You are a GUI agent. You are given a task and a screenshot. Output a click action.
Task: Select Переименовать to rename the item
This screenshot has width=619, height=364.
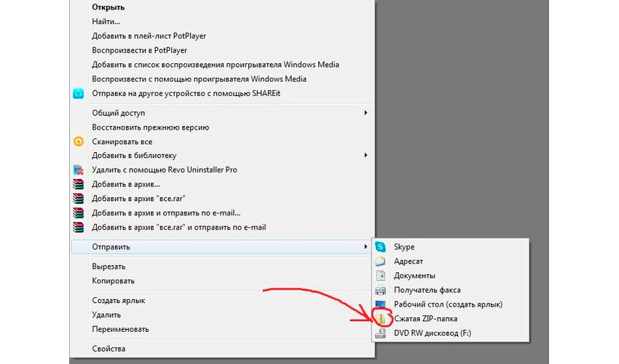pyautogui.click(x=120, y=329)
